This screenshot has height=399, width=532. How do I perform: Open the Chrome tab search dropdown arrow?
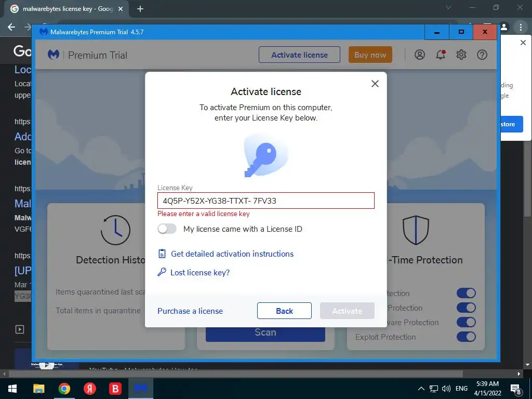(448, 7)
